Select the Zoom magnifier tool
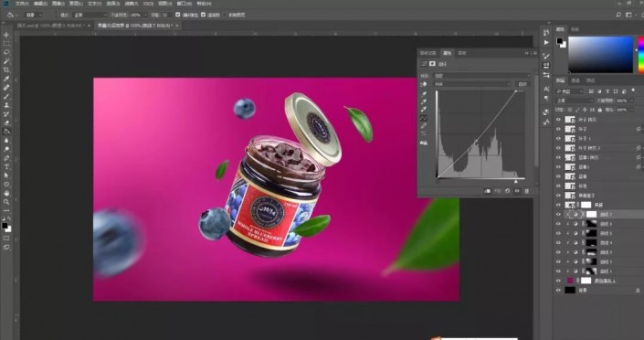 [x=6, y=202]
